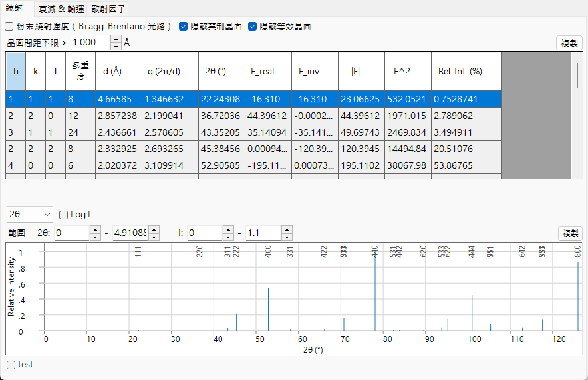588x380 pixels.
Task: Select the Rel. Int. cell 53.86765
Action: 466,165
